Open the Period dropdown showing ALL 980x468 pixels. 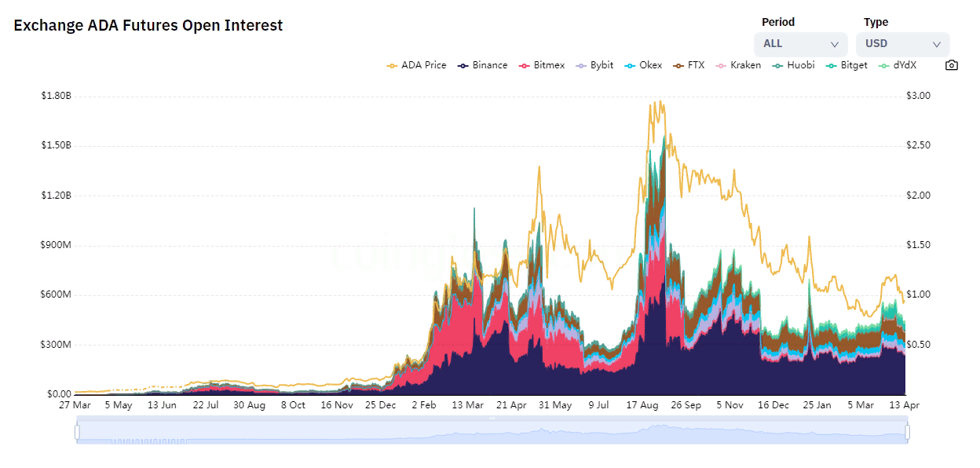coord(800,44)
